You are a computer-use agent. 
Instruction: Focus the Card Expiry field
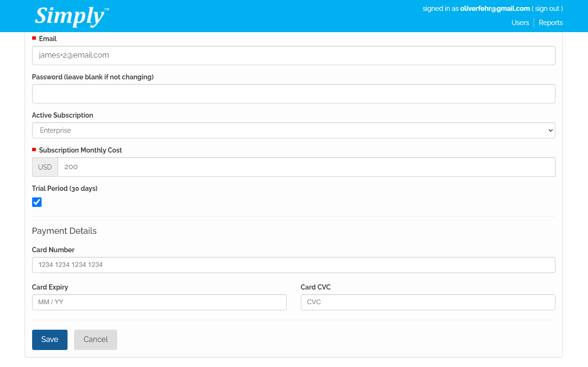tap(159, 302)
